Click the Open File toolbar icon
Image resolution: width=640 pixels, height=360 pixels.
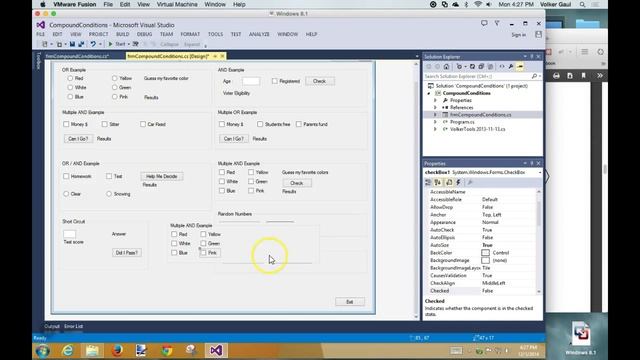(60, 44)
